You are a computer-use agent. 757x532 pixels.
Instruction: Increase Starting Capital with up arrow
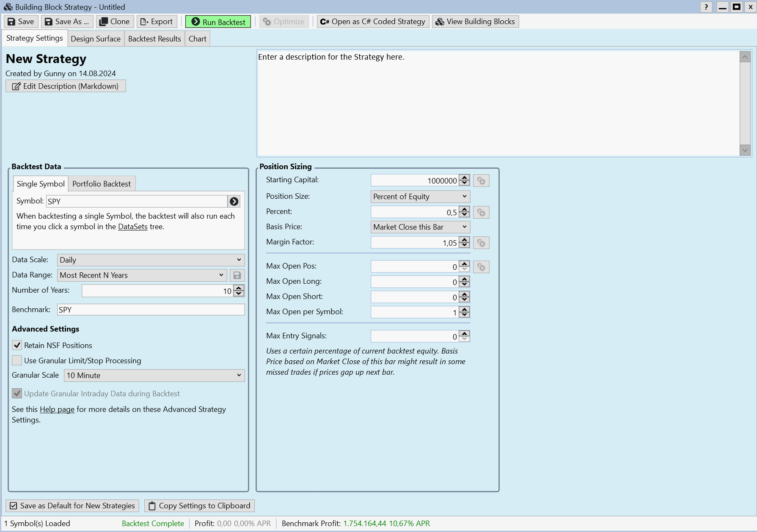(465, 178)
